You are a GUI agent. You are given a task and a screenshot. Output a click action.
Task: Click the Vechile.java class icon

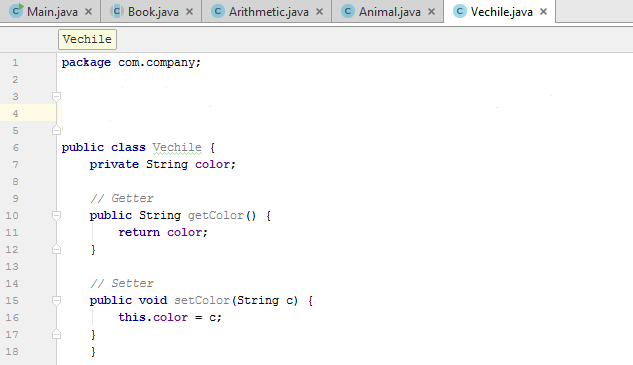pos(459,11)
